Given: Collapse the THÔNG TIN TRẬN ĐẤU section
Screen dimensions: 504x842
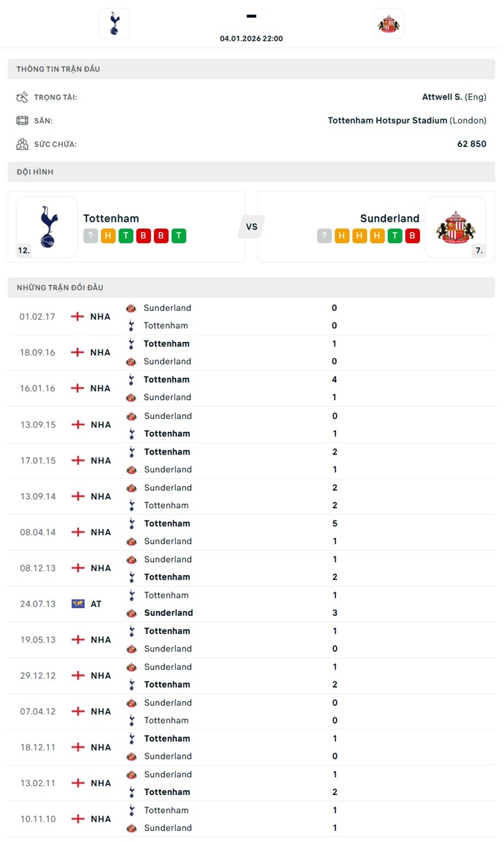Looking at the screenshot, I should pos(251,68).
